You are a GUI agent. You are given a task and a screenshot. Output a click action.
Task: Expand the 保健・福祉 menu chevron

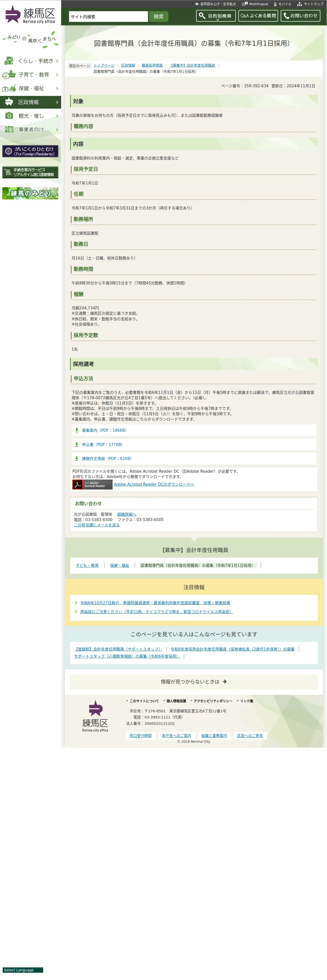coord(57,88)
